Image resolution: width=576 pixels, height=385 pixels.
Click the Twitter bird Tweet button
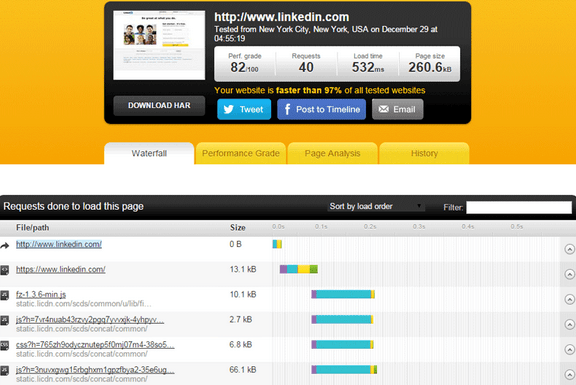pos(244,109)
